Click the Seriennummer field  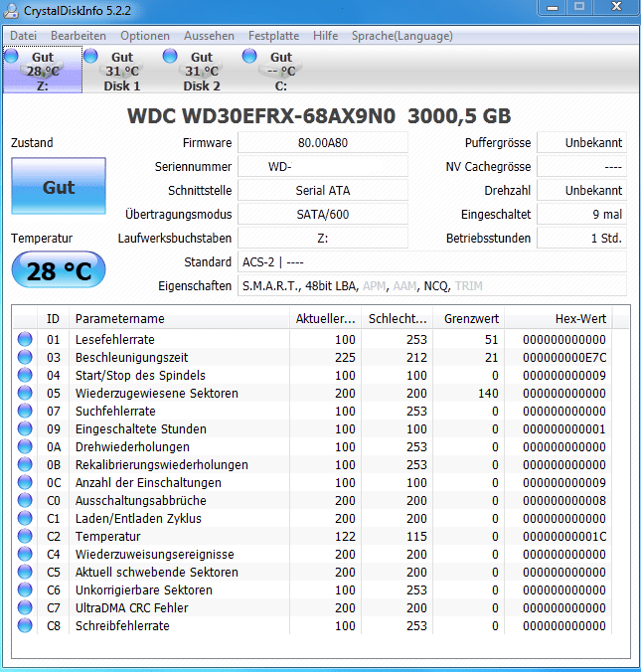coord(323,166)
